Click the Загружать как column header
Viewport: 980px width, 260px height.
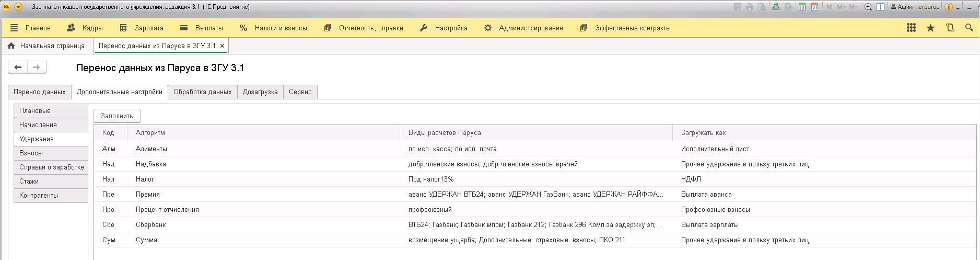click(x=703, y=132)
